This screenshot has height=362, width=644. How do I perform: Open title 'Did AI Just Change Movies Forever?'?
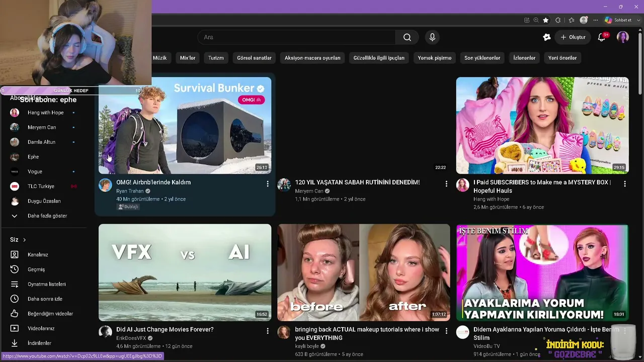pyautogui.click(x=165, y=330)
